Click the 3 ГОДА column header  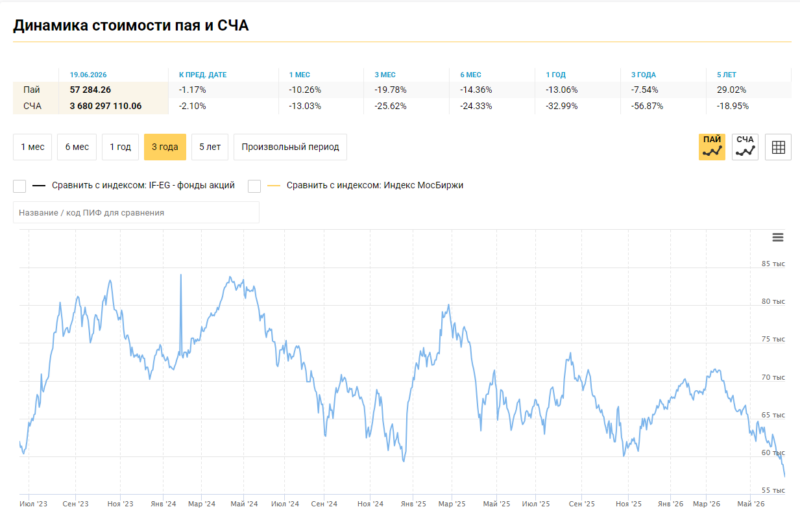[643, 75]
